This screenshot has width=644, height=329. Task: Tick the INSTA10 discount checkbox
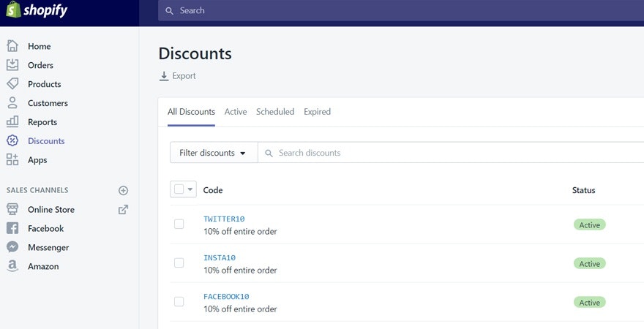(179, 262)
